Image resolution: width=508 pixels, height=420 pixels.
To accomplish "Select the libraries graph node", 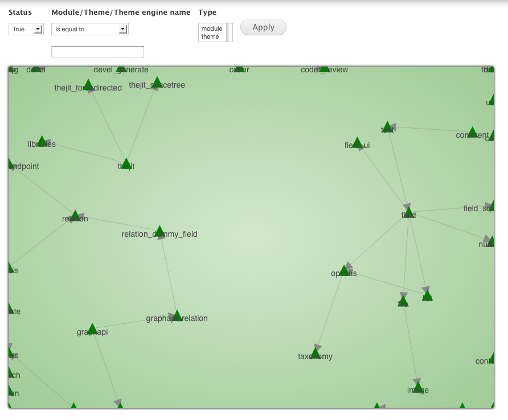I will pyautogui.click(x=42, y=142).
